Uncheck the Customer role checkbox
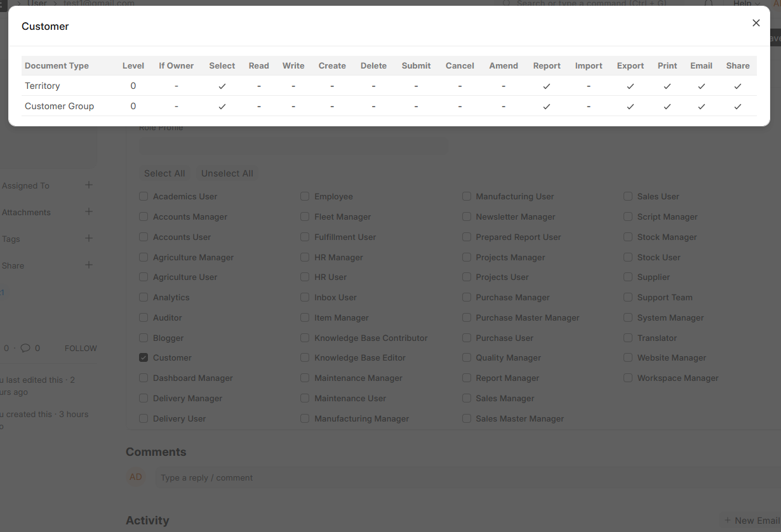This screenshot has width=781, height=532. point(144,358)
